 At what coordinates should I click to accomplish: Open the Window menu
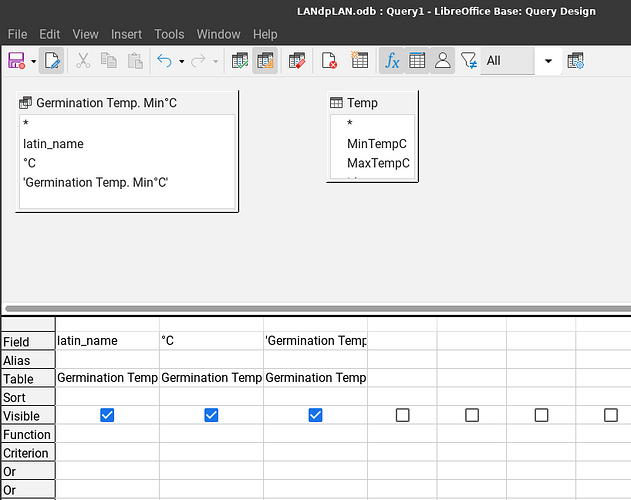(x=219, y=34)
